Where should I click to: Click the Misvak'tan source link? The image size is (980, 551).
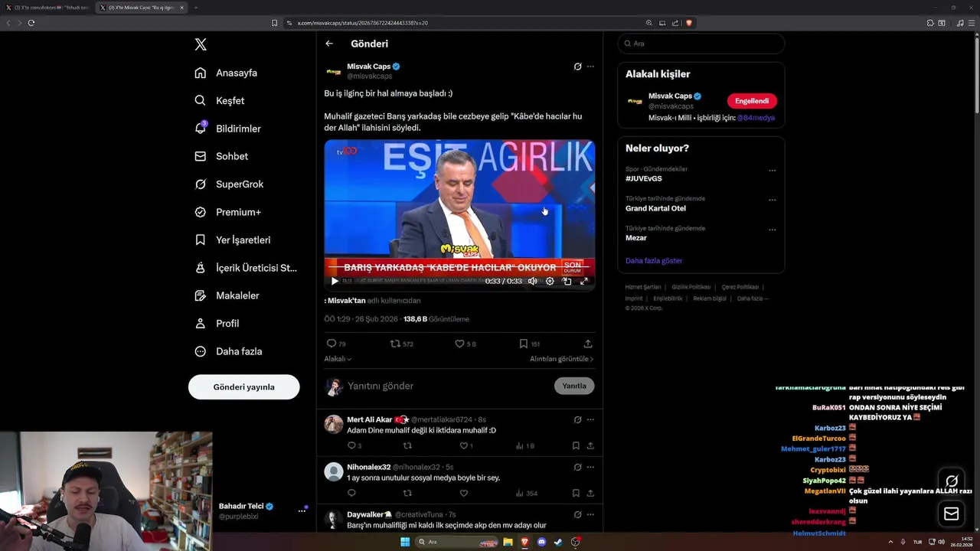[346, 301]
